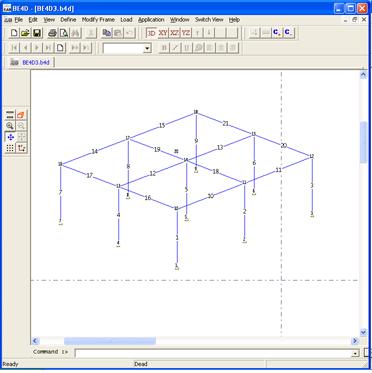Click the Print icon in toolbar
Screen dimensions: 372x373
pos(53,33)
